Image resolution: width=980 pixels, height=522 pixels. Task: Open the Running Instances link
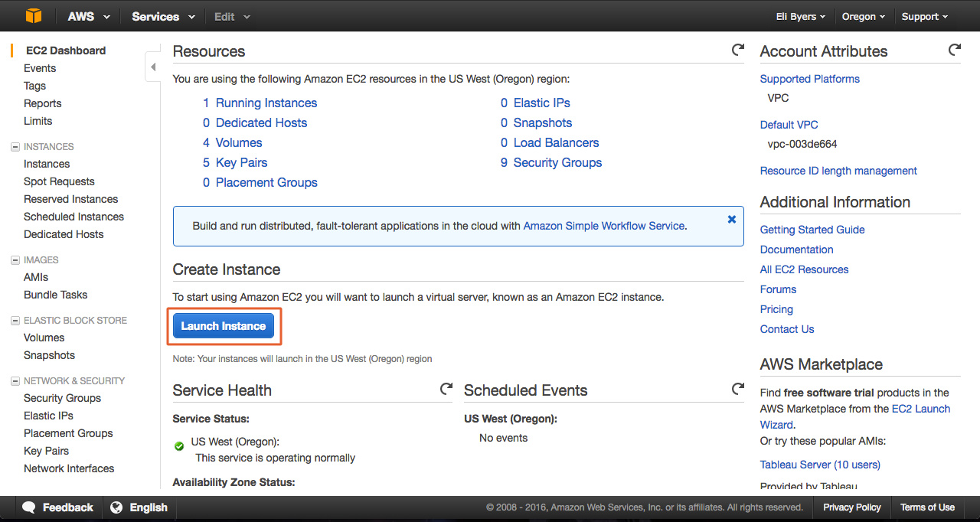(x=266, y=103)
